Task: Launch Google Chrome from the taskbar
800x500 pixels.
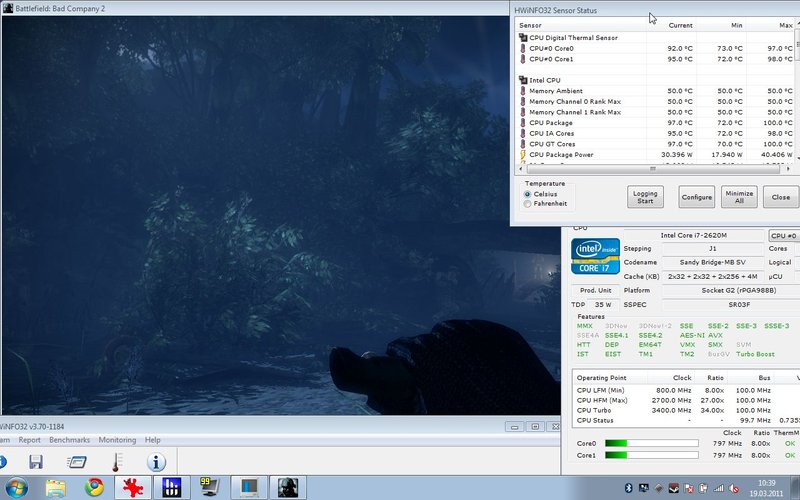Action: click(94, 488)
